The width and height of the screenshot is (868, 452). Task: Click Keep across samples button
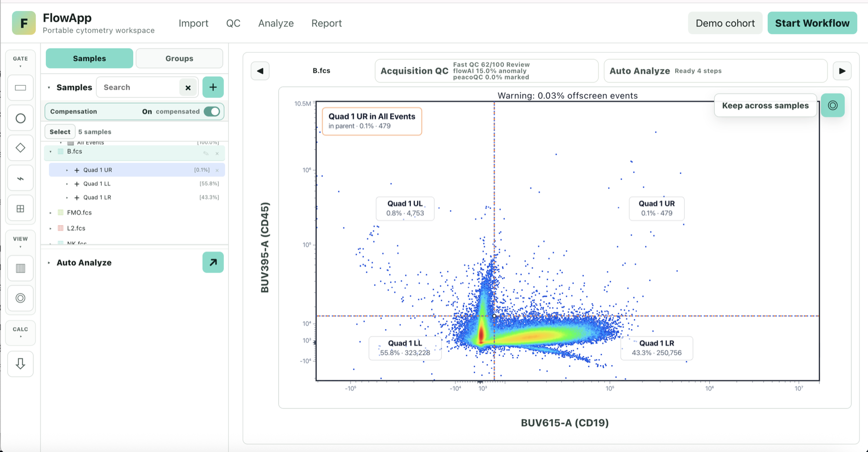765,106
